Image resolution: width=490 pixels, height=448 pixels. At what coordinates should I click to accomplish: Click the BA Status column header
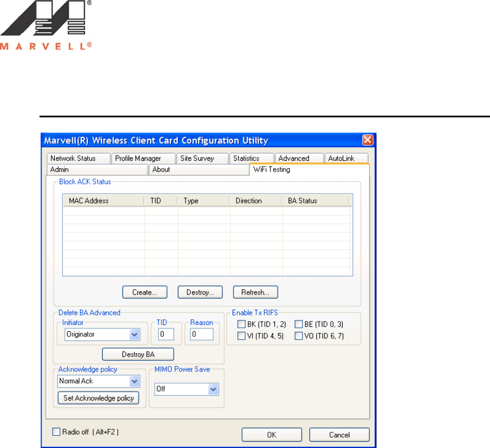pyautogui.click(x=315, y=200)
